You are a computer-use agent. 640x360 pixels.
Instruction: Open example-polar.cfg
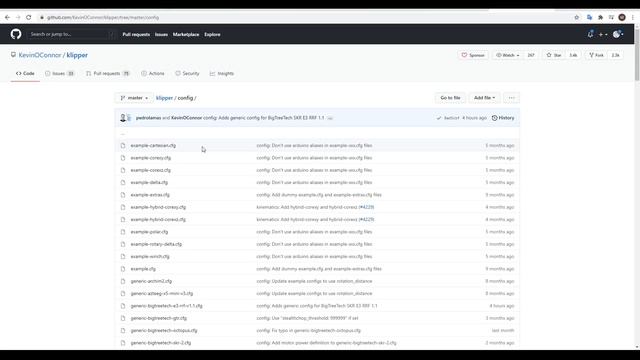click(x=149, y=232)
